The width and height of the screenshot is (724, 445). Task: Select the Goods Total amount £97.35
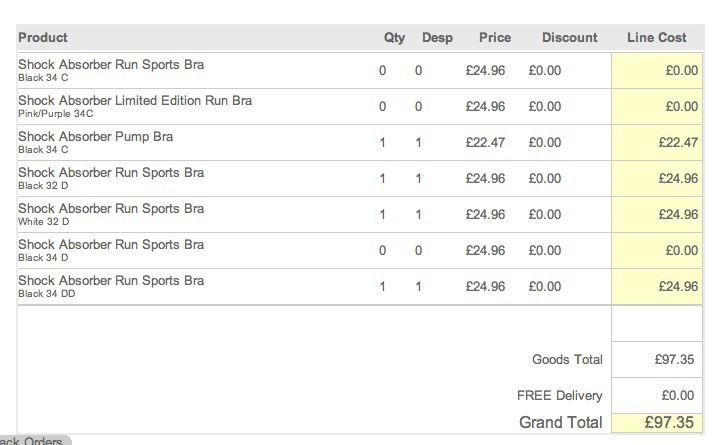coord(674,360)
